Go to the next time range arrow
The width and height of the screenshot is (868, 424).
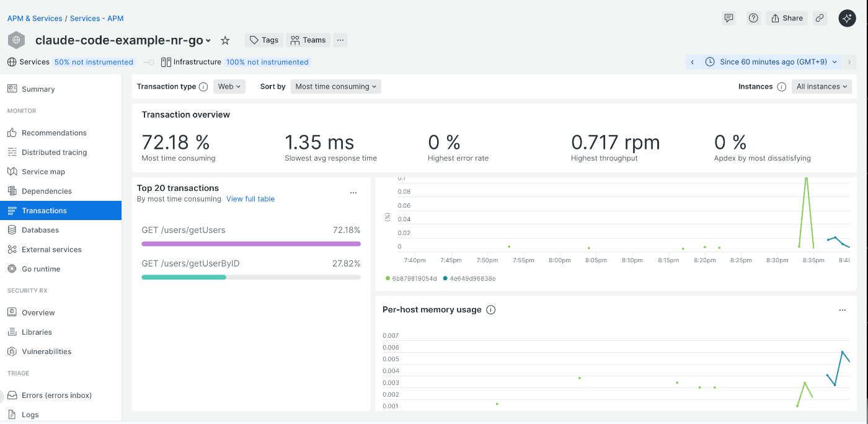point(849,62)
